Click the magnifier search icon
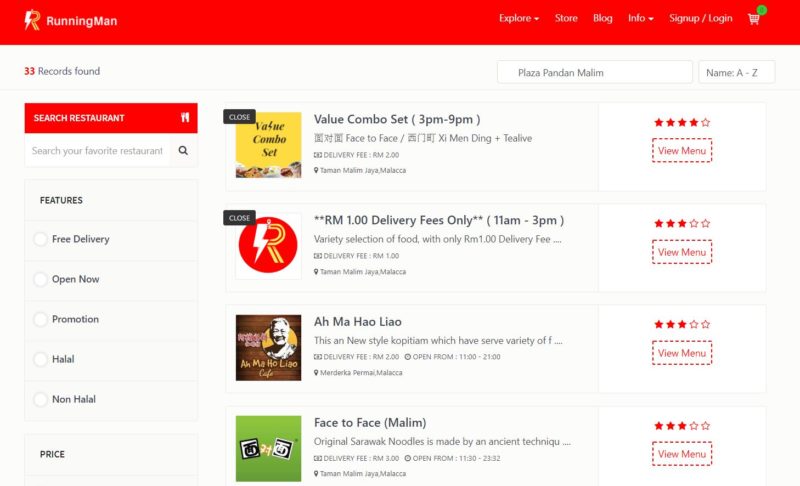Image resolution: width=800 pixels, height=486 pixels. (183, 150)
